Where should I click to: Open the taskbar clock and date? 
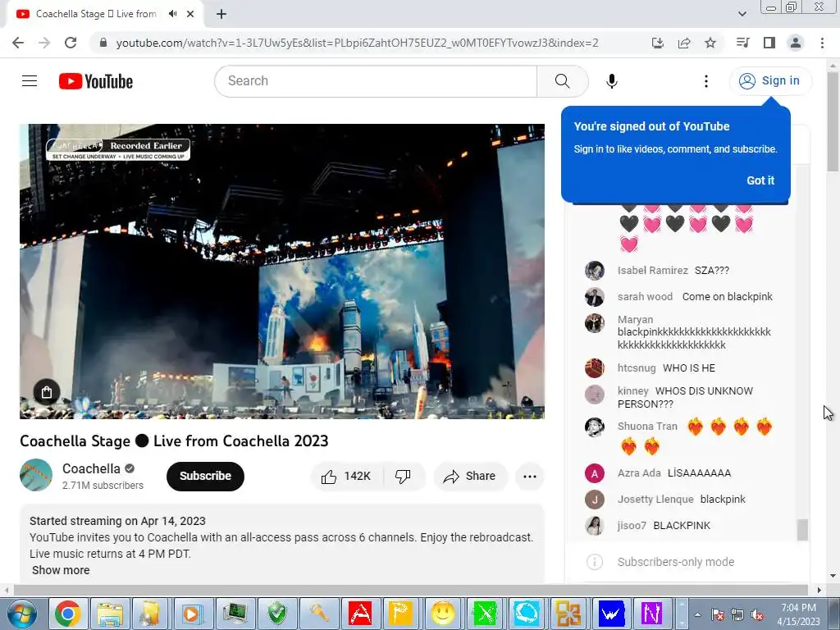[x=798, y=614]
